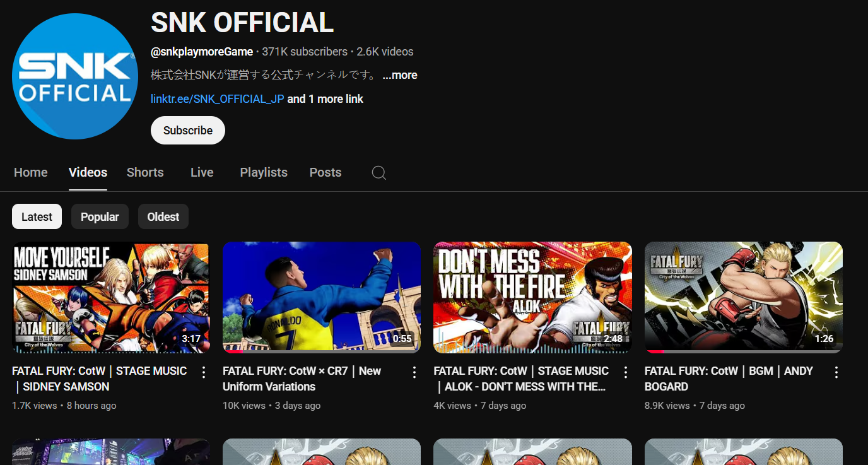The height and width of the screenshot is (465, 868).
Task: Select the Videos tab
Action: tap(88, 172)
